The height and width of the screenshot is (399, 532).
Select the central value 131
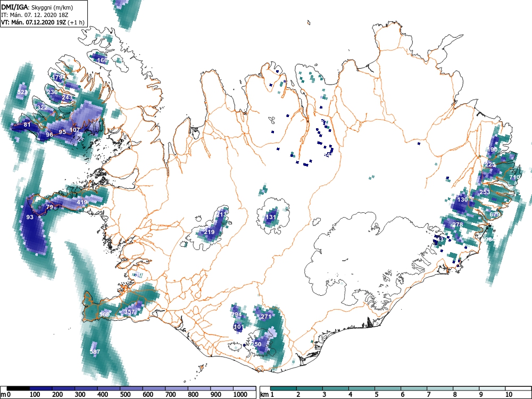tap(271, 217)
